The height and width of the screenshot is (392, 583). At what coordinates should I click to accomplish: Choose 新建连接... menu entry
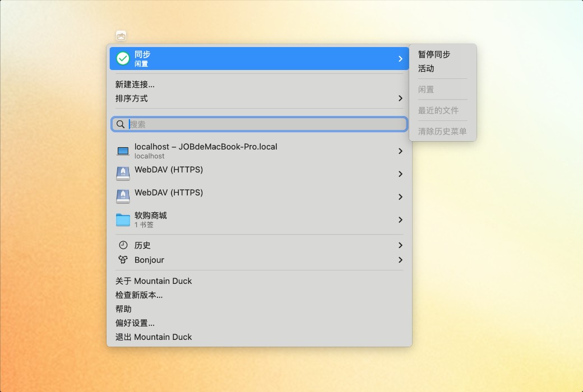pyautogui.click(x=135, y=85)
